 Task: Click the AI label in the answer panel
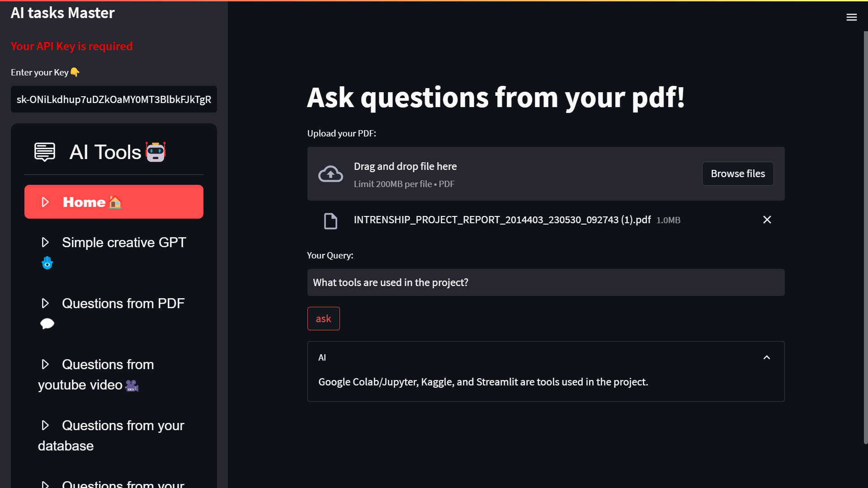322,357
